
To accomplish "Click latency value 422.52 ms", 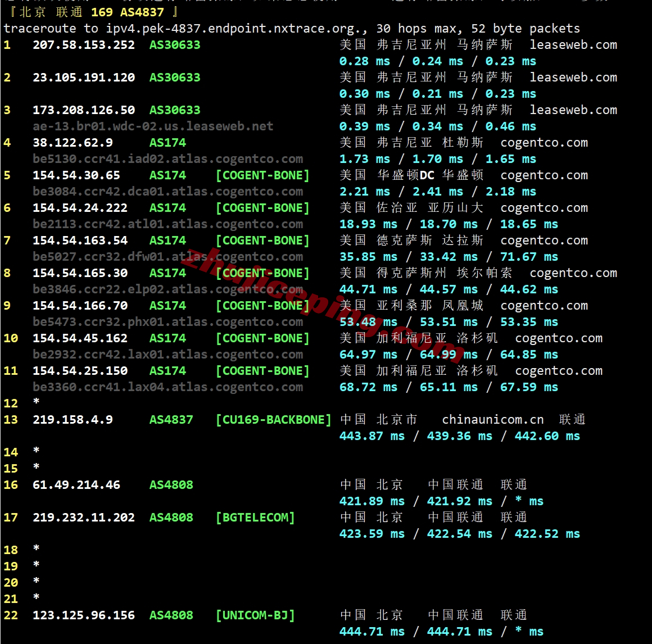I will 547,534.
